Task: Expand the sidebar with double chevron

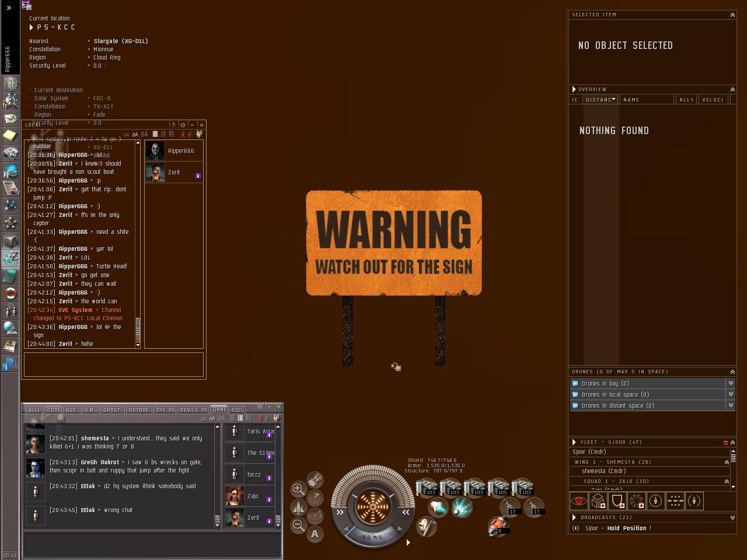Action: pyautogui.click(x=9, y=8)
